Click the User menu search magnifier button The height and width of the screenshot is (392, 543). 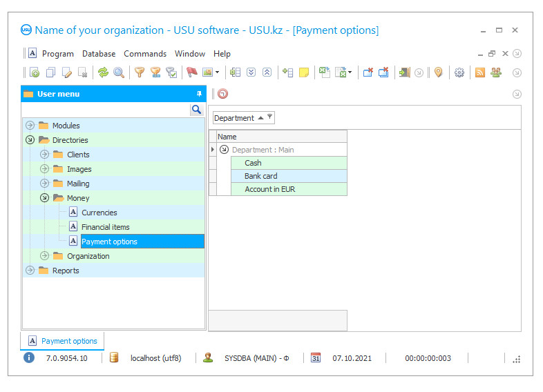point(196,110)
